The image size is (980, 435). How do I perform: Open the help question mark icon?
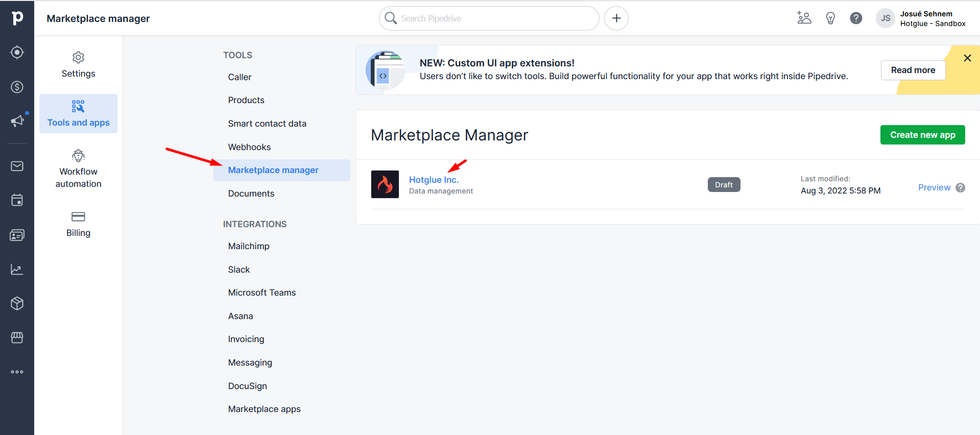pyautogui.click(x=856, y=18)
